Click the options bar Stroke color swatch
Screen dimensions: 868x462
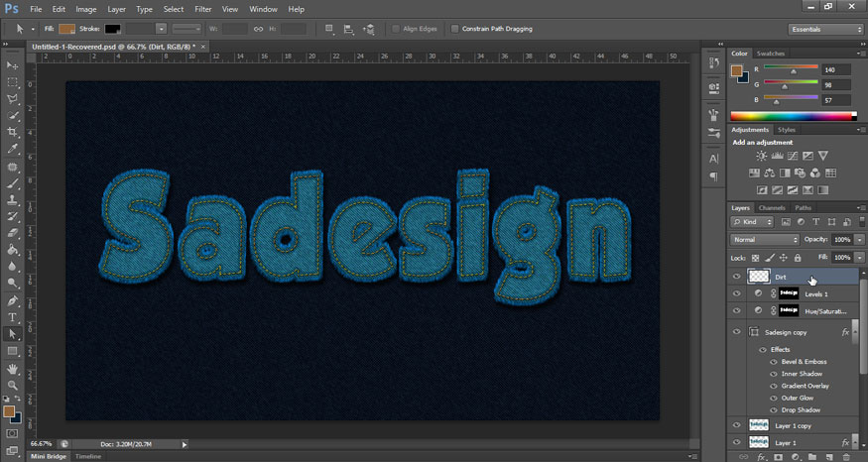(112, 29)
